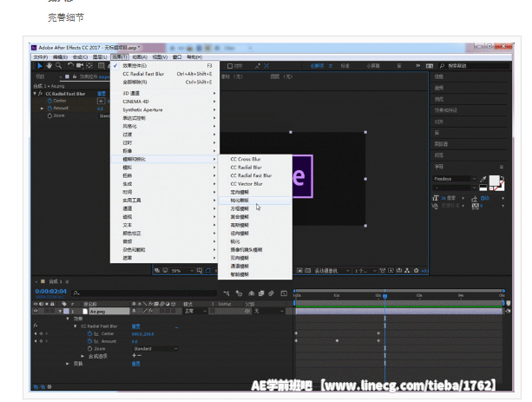The width and height of the screenshot is (532, 402).
Task: Toggle the Amount stopwatch in Effect Controls
Action: (x=49, y=109)
